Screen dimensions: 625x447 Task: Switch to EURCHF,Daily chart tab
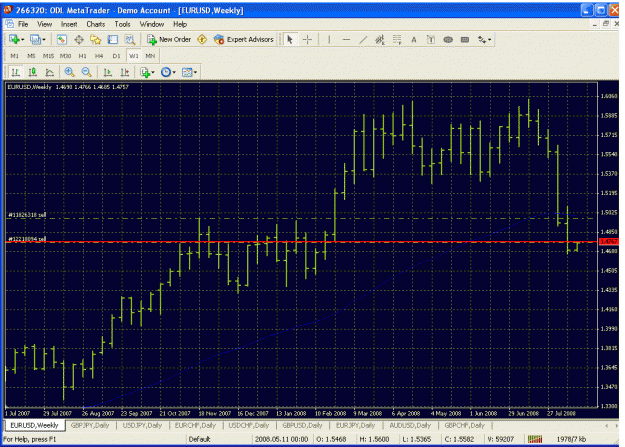195,425
